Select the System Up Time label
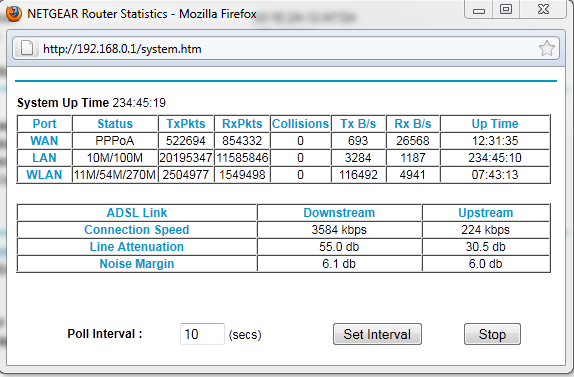Image resolution: width=574 pixels, height=377 pixels. coord(63,103)
